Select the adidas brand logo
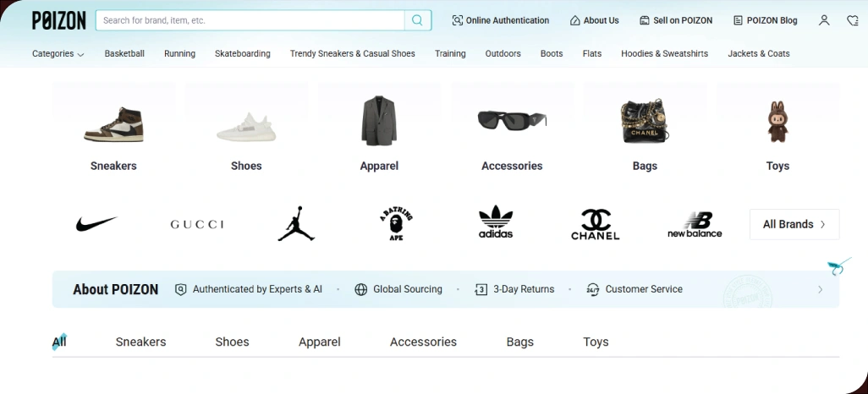This screenshot has width=868, height=394. click(x=496, y=222)
